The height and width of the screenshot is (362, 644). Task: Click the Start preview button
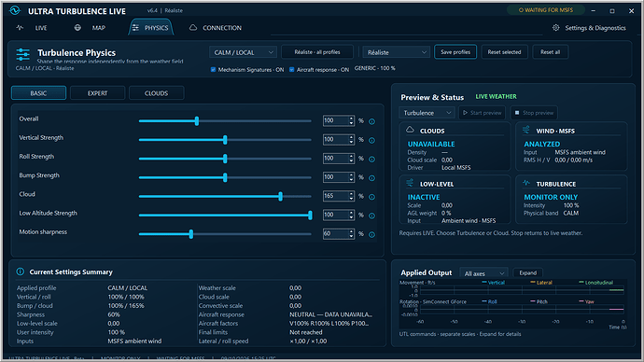tap(483, 113)
